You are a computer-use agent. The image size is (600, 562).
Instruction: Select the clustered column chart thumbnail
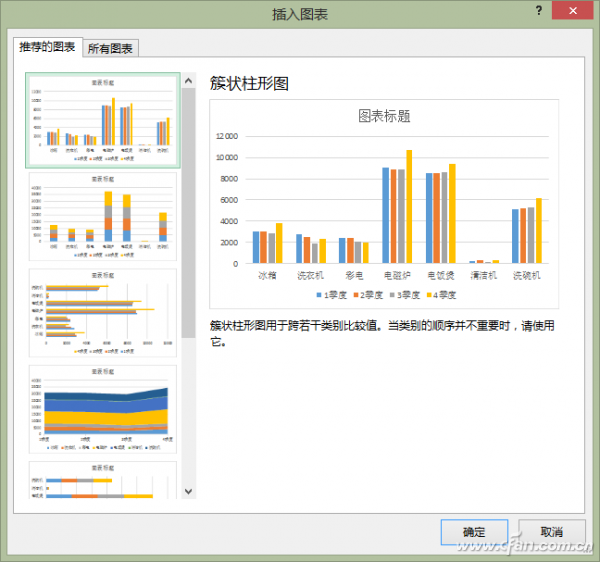(x=103, y=119)
